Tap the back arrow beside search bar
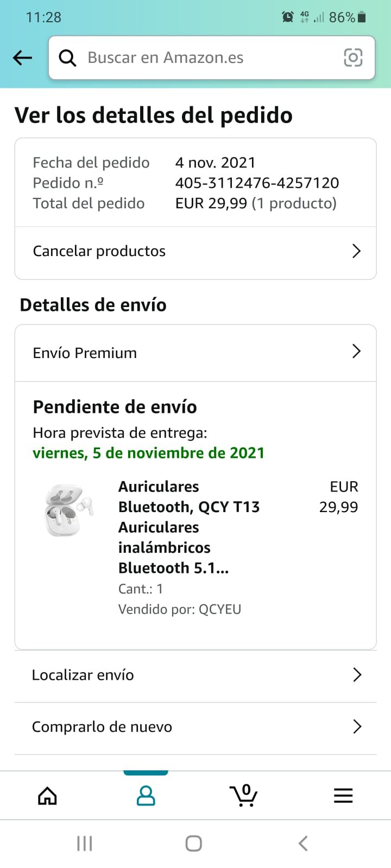This screenshot has width=391, height=868. pos(22,58)
